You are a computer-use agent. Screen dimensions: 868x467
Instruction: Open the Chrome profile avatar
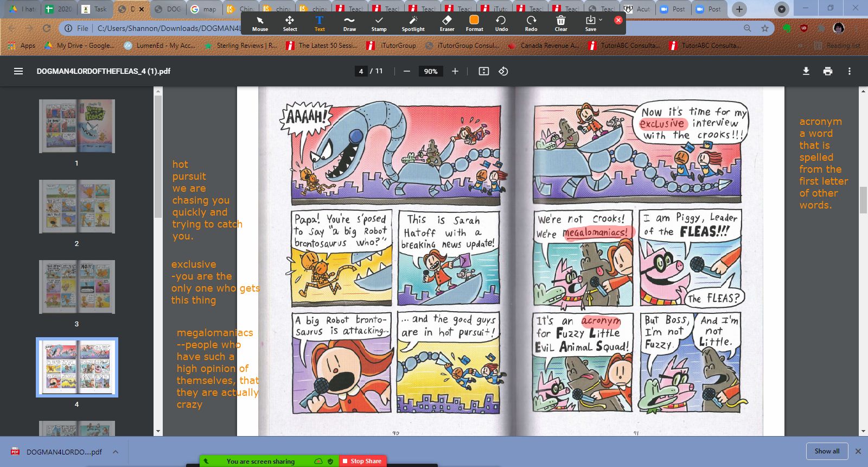pos(839,28)
